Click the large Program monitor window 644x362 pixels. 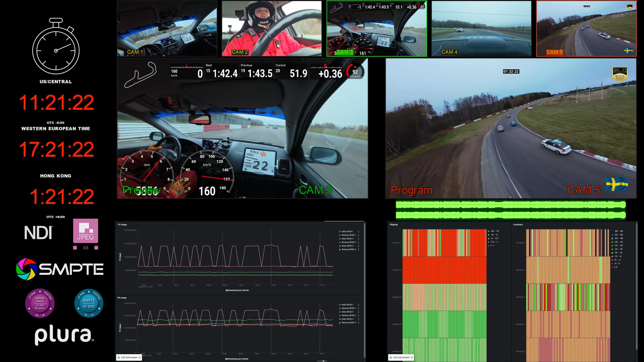point(511,128)
